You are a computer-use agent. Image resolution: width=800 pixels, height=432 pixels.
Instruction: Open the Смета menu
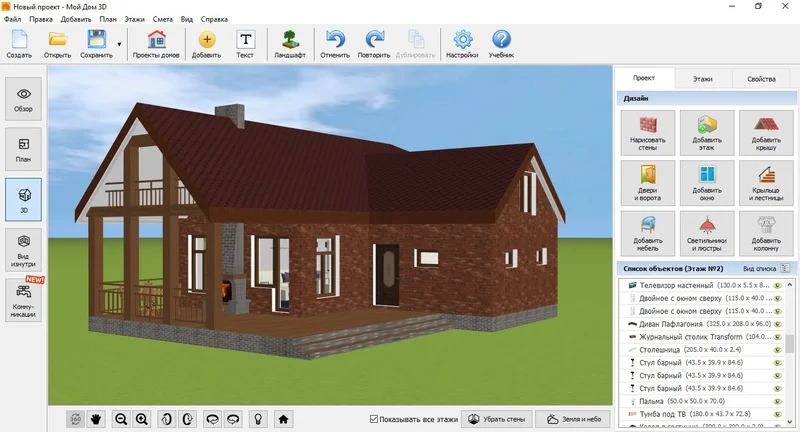163,19
